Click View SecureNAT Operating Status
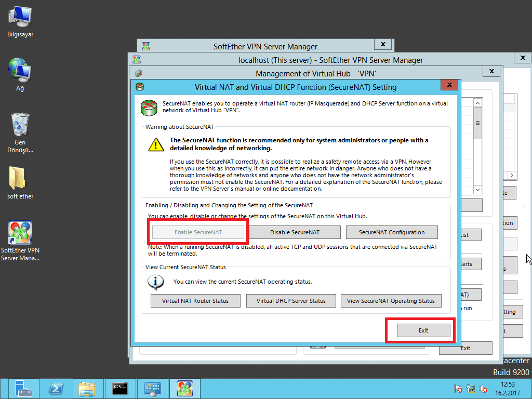The height and width of the screenshot is (399, 532). pos(391,301)
